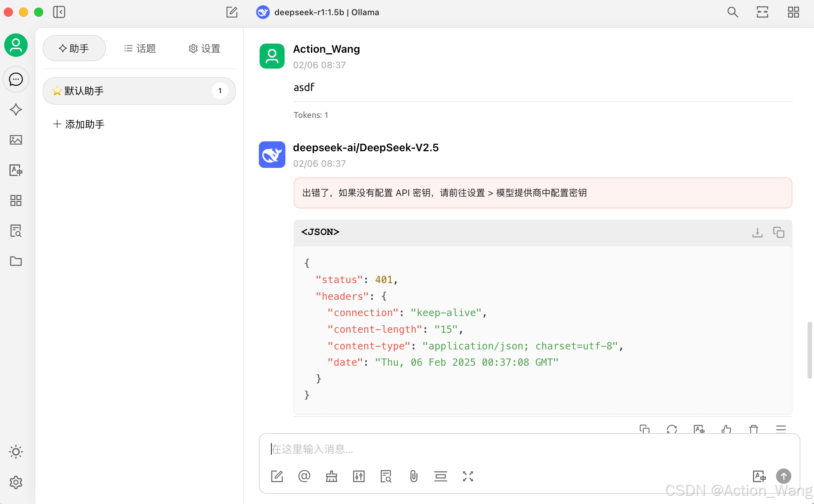Click the API key error alert message

(x=543, y=193)
